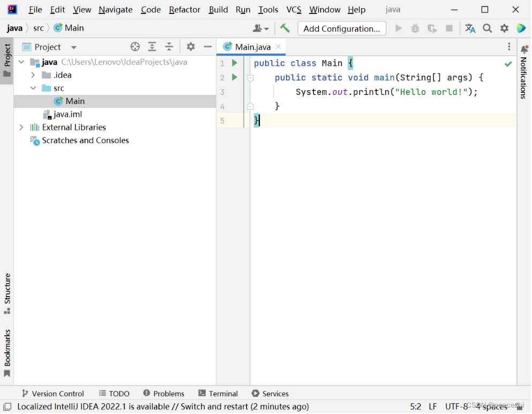This screenshot has width=532, height=414.
Task: Click the Select Opened File target icon
Action: 135,47
